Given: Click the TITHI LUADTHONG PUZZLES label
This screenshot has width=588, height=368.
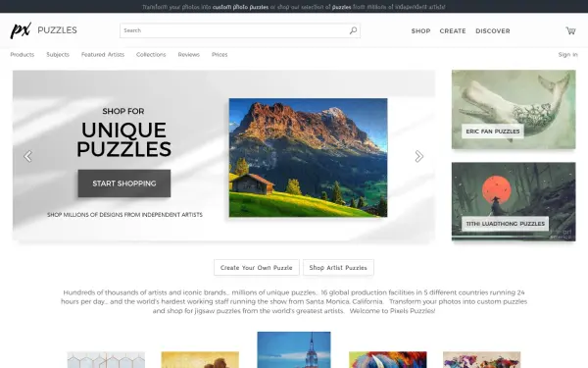Looking at the screenshot, I should tap(505, 224).
